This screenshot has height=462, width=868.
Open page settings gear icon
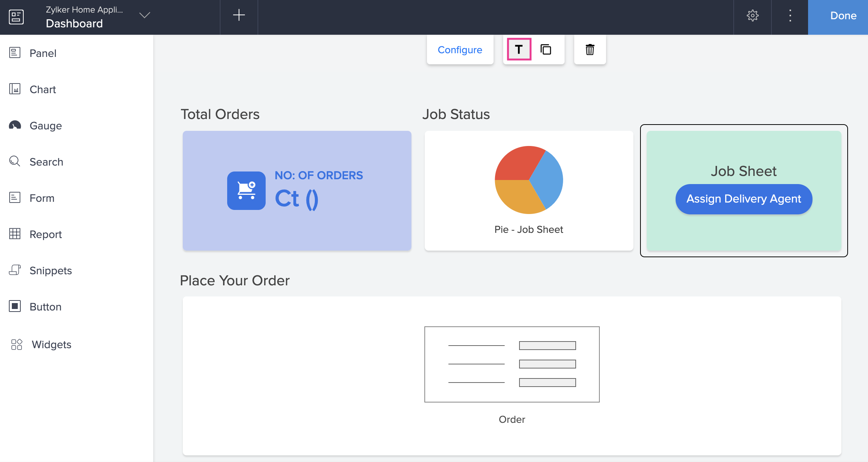pyautogui.click(x=753, y=16)
